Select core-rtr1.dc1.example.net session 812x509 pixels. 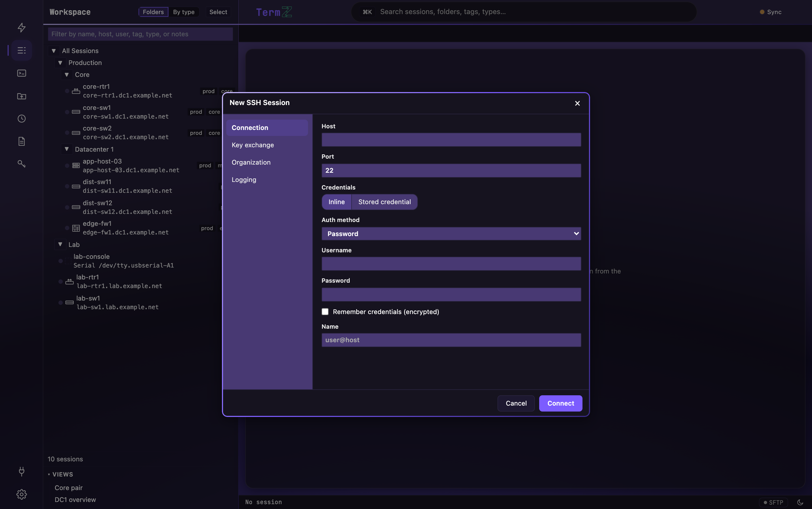[x=127, y=96]
